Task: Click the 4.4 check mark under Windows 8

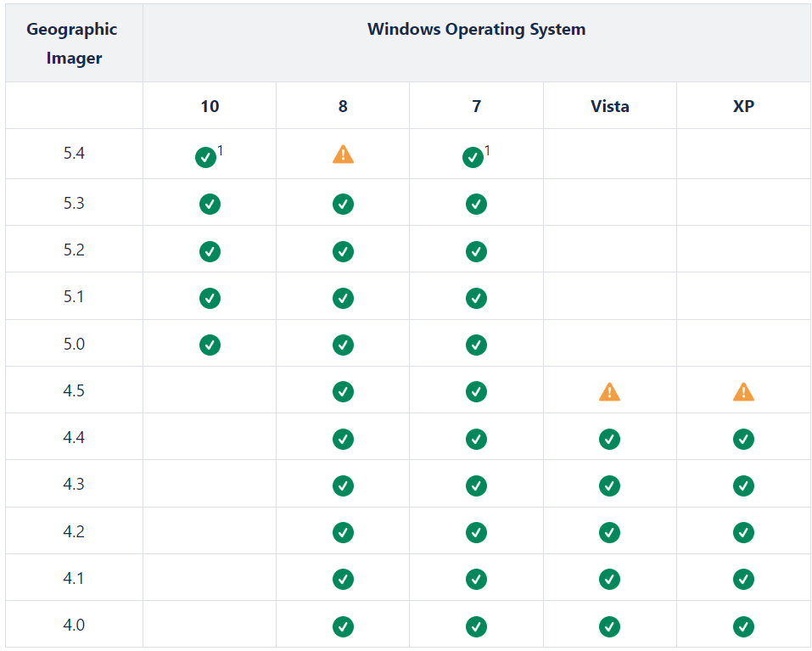Action: [x=343, y=439]
